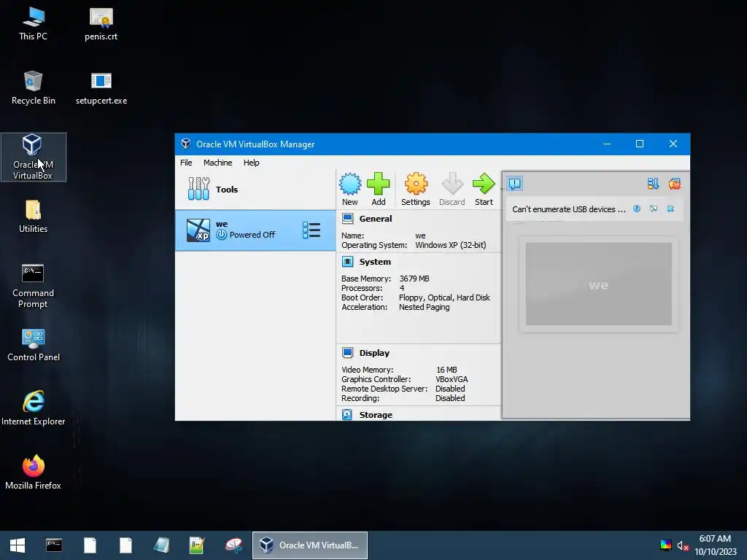747x560 pixels.
Task: Click the Nested Paging acceleration value
Action: coord(424,307)
